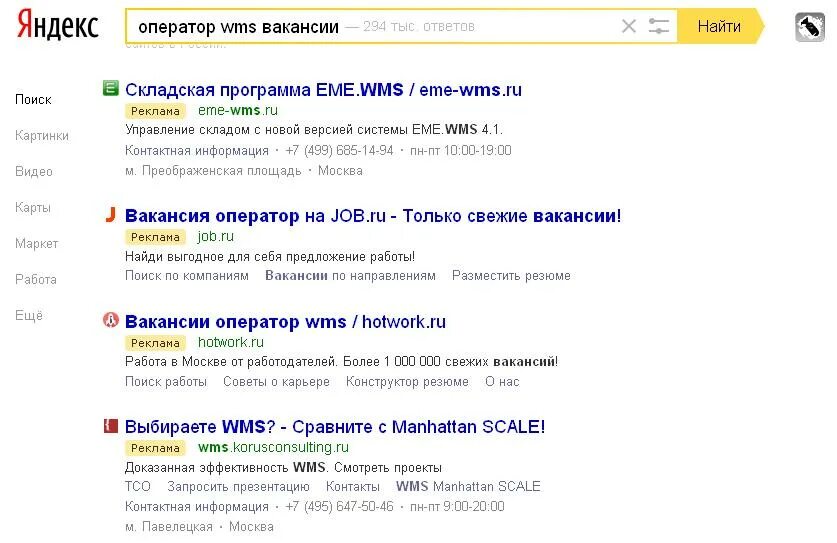Click the Реклама label under Korus ad

(155, 448)
